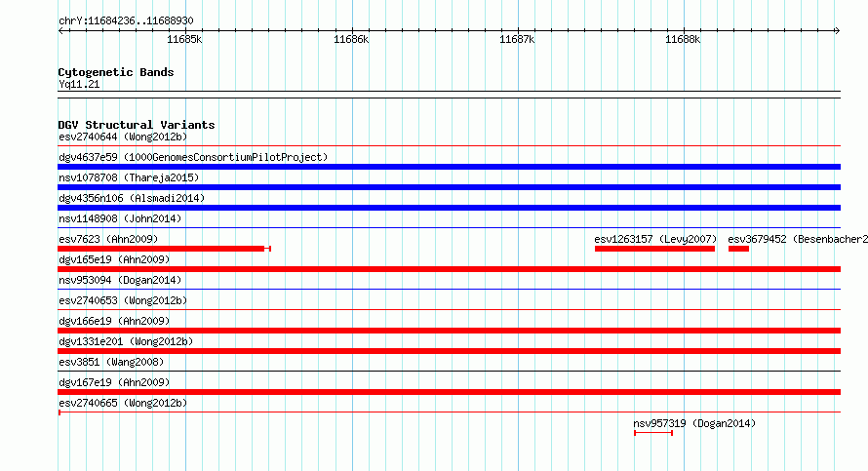The image size is (868, 471).
Task: Select the esv7623 red variant bar
Action: coord(165,249)
